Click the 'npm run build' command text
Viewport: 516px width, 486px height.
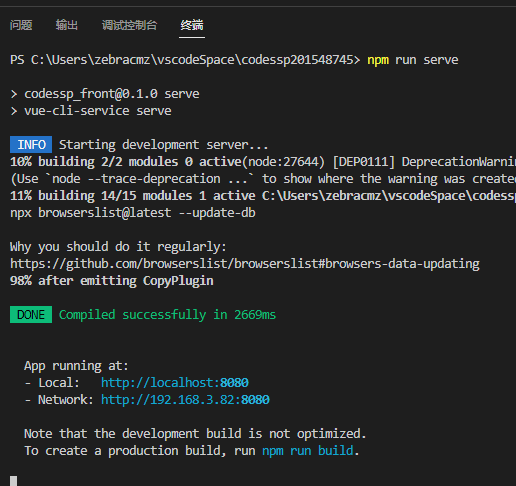[x=307, y=451]
